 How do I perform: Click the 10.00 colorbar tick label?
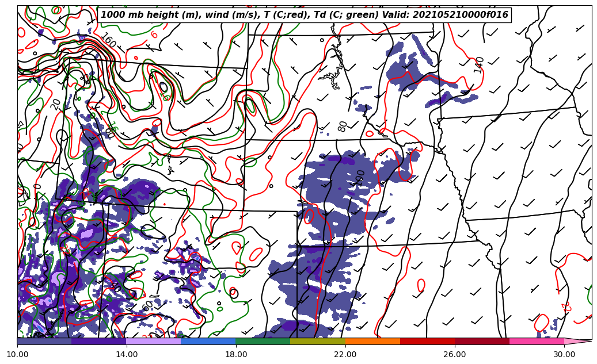17,354
